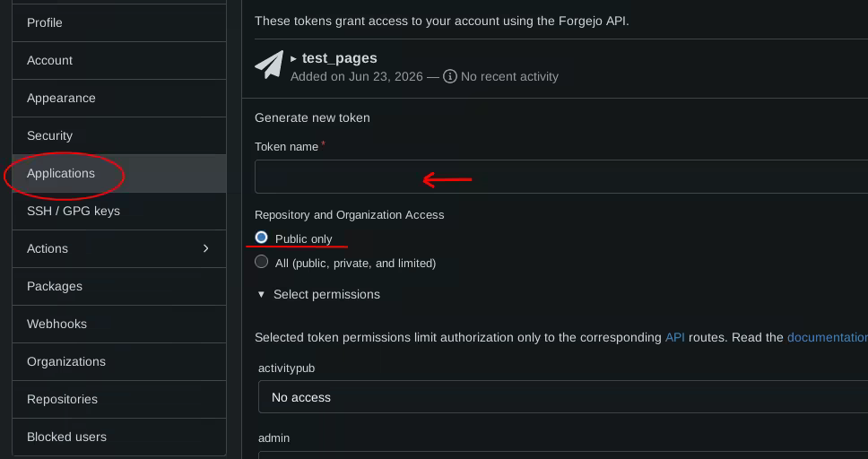Open Blocked users settings
Screen dimensions: 868x459
119,437
